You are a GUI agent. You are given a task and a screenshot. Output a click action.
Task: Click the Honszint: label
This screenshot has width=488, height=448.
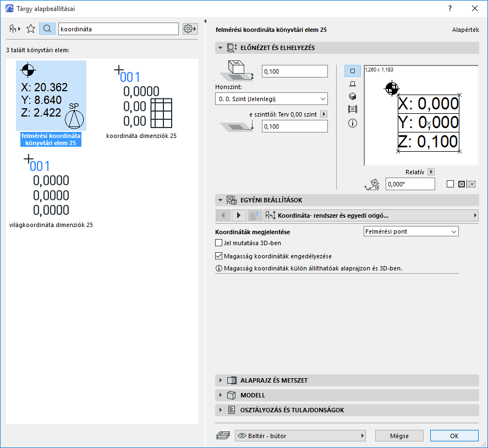coord(228,87)
